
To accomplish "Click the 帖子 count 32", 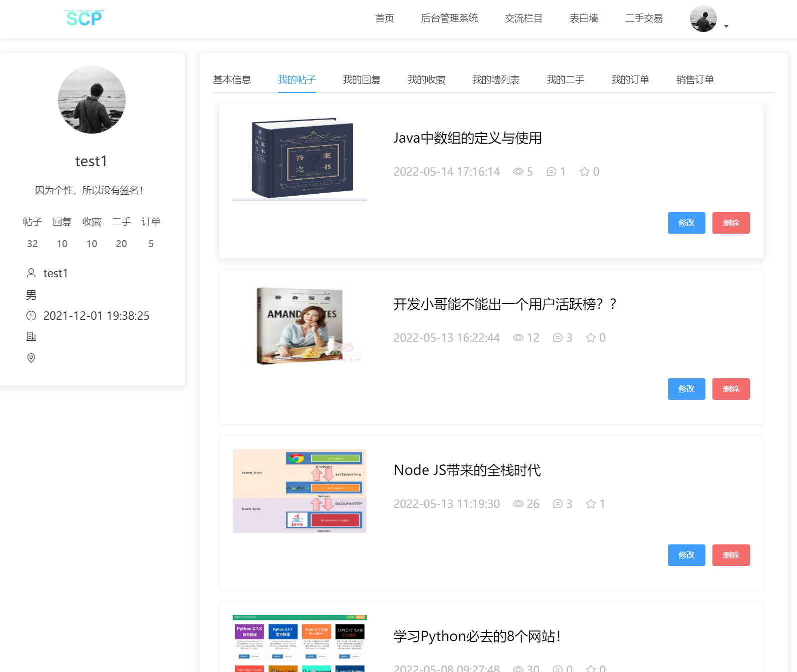I will [33, 244].
